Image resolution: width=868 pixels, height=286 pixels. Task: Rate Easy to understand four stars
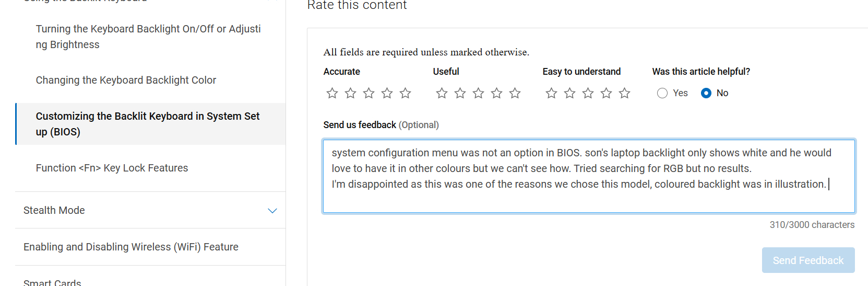606,93
